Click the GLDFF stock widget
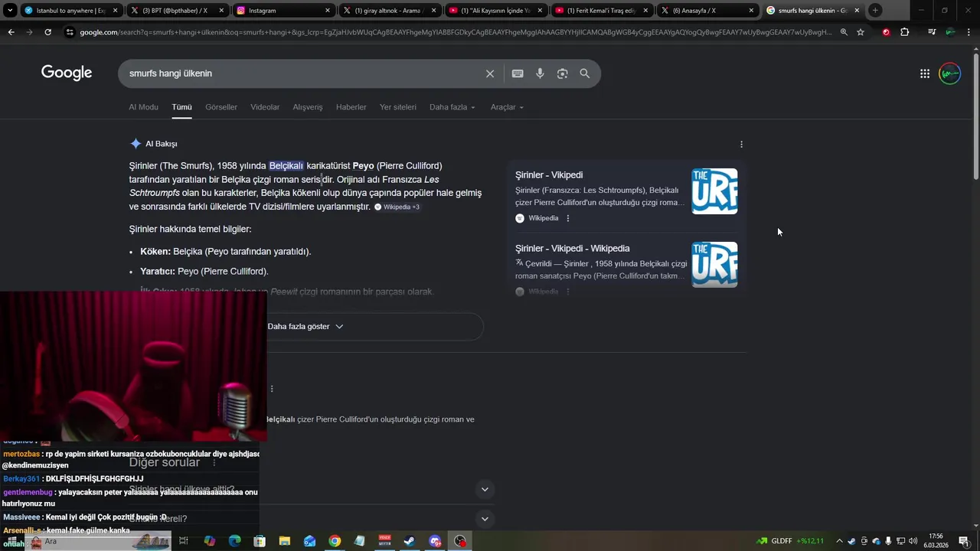Image resolution: width=980 pixels, height=551 pixels. click(789, 541)
